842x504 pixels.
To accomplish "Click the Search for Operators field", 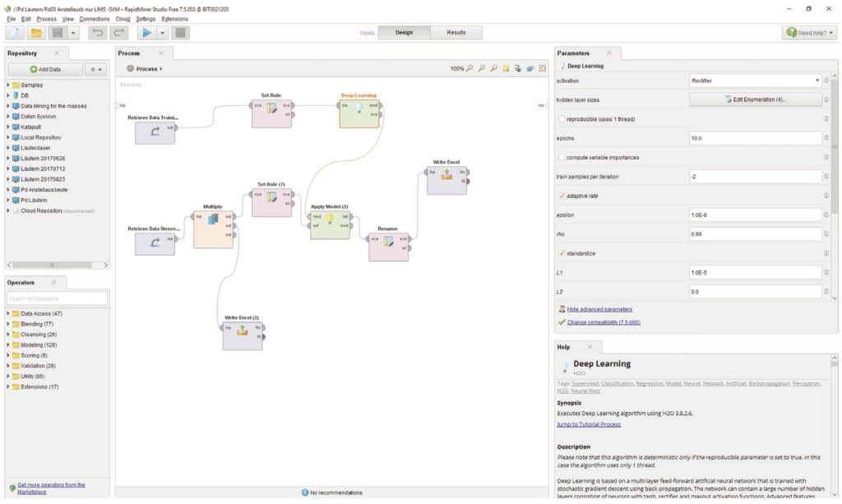I will (57, 298).
